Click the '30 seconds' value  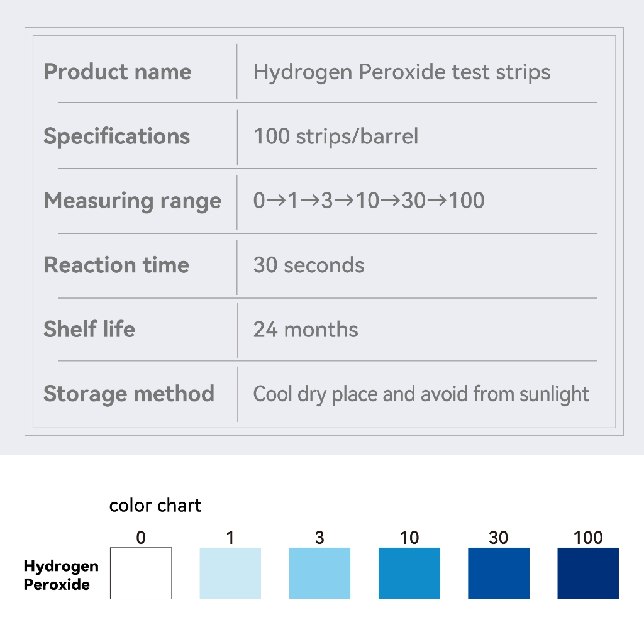(x=308, y=265)
